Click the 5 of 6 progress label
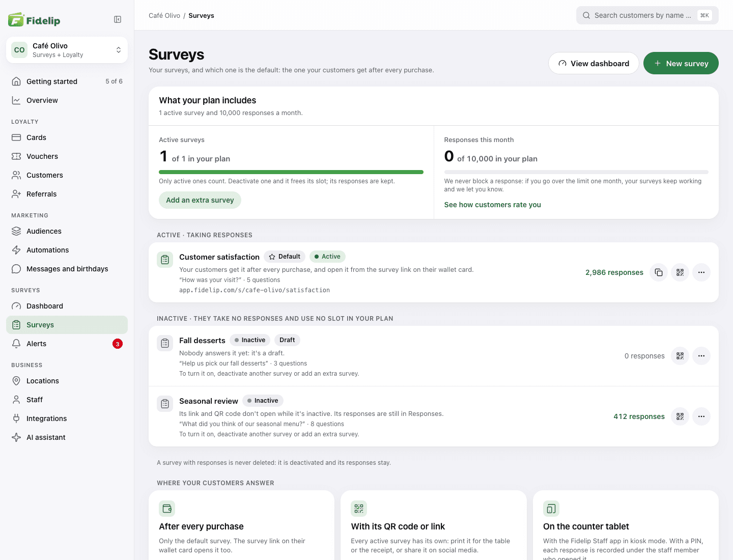The width and height of the screenshot is (733, 560). (x=114, y=81)
